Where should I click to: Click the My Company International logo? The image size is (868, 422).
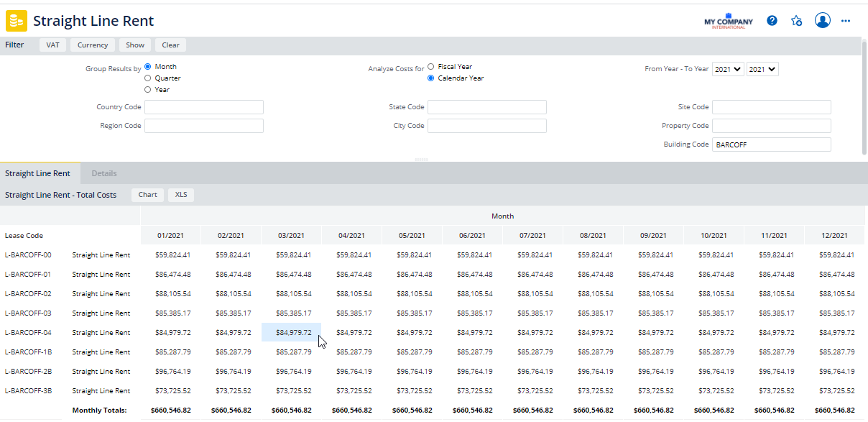click(x=729, y=21)
